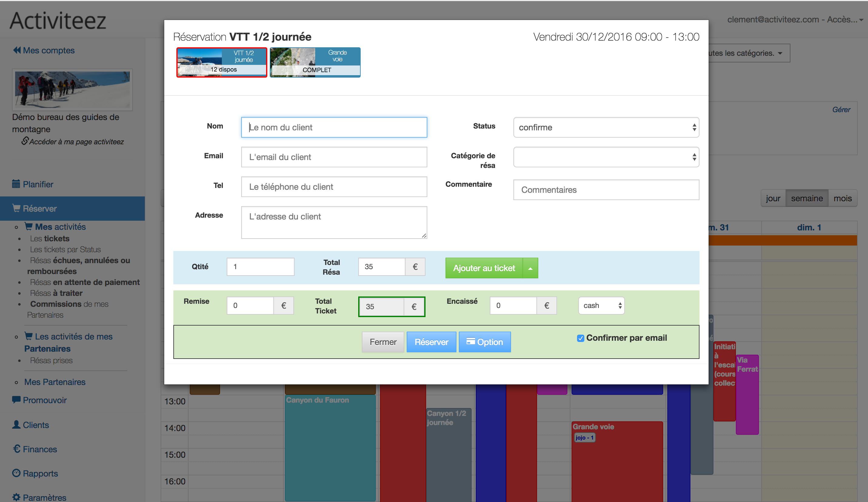Click the Canyon 1/2 journée calendar event
The height and width of the screenshot is (502, 868).
point(449,455)
